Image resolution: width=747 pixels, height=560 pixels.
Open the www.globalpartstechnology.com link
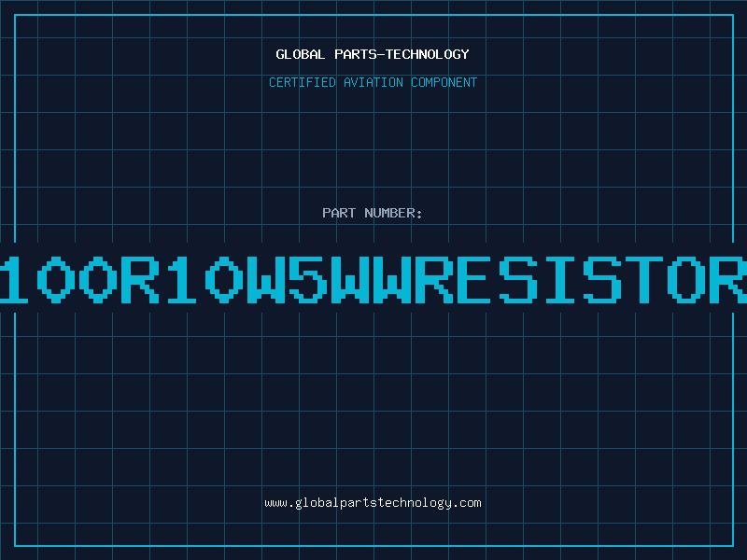tap(373, 503)
